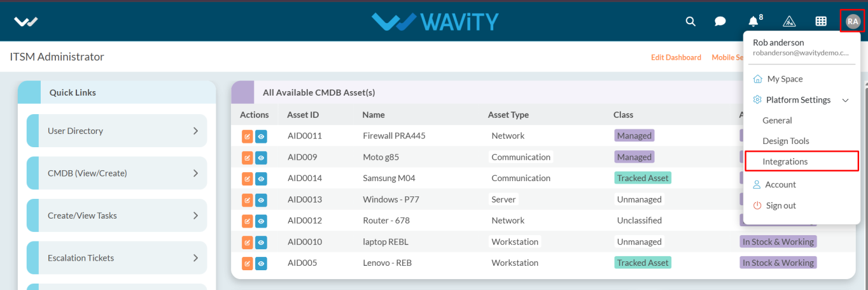
Task: Expand the Create/View Tasks arrow
Action: coord(195,215)
